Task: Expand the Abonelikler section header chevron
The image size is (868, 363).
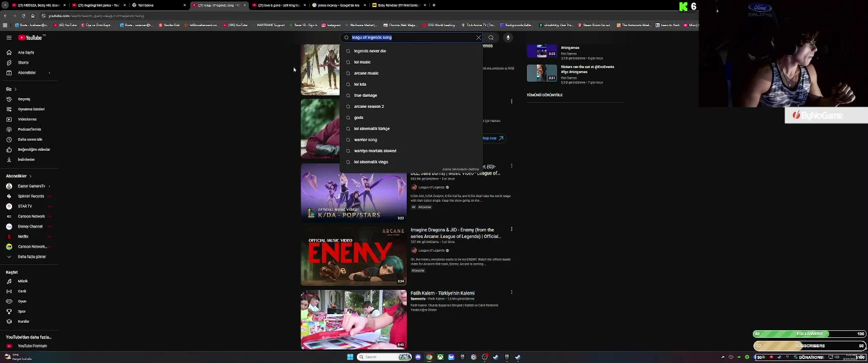Action: 30,176
